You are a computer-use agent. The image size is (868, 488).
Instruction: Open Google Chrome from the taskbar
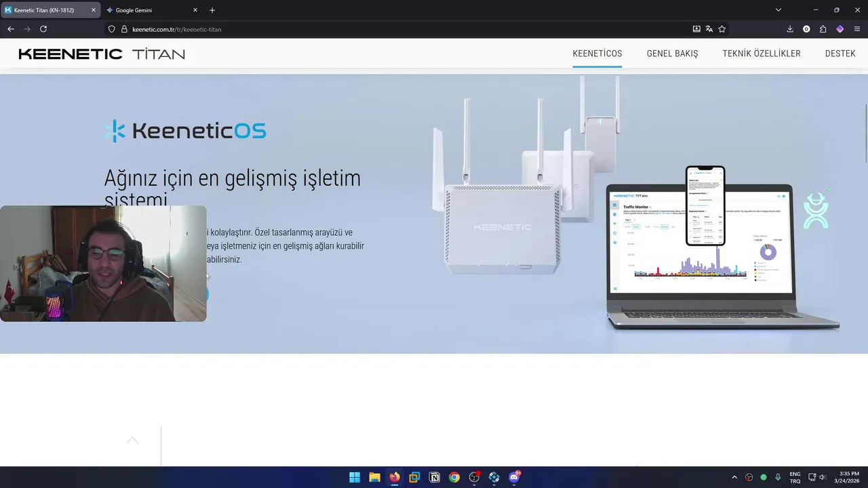coord(454,477)
